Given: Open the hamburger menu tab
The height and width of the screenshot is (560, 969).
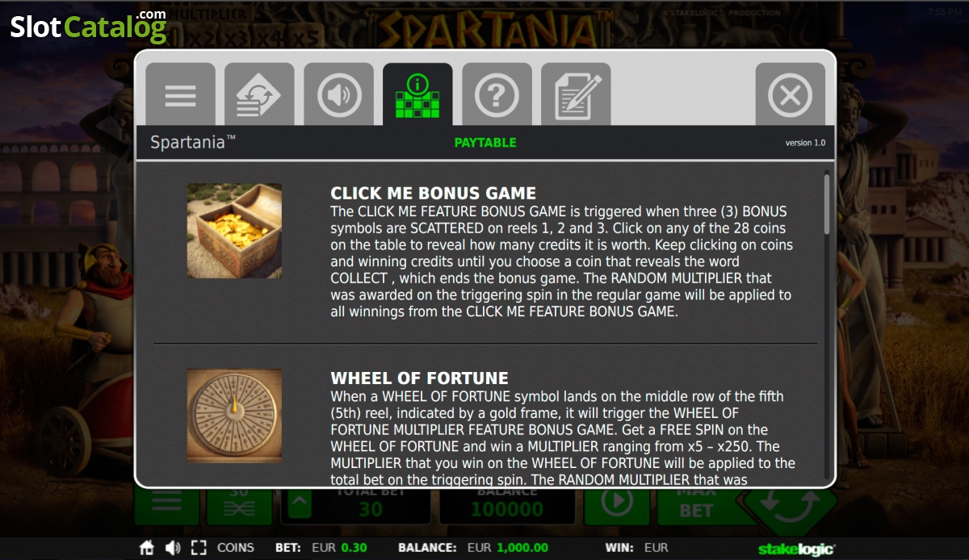Looking at the screenshot, I should pyautogui.click(x=180, y=94).
